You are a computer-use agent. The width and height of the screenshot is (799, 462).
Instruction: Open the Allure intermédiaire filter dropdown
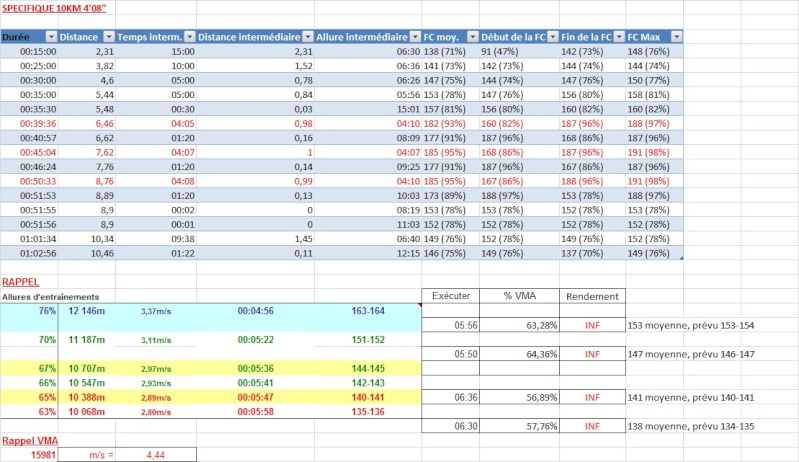click(415, 37)
